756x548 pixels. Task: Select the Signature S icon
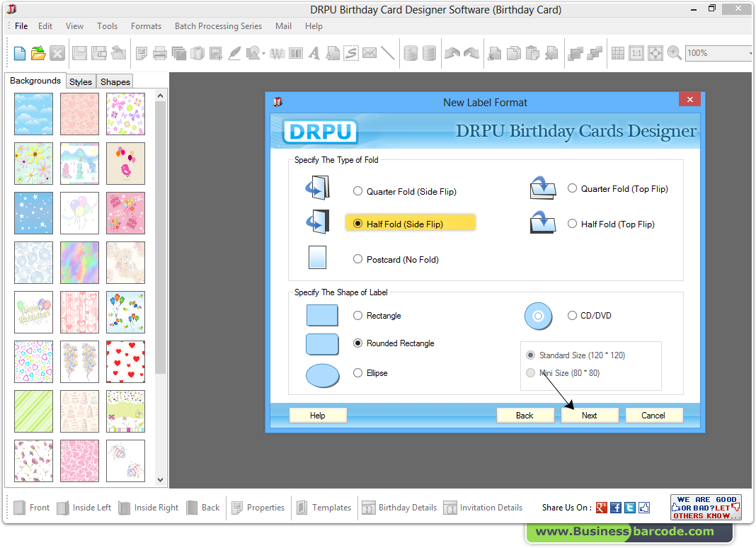coord(351,53)
